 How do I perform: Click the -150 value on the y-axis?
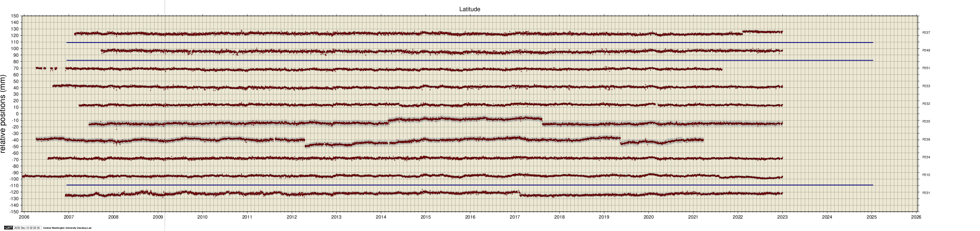point(14,212)
